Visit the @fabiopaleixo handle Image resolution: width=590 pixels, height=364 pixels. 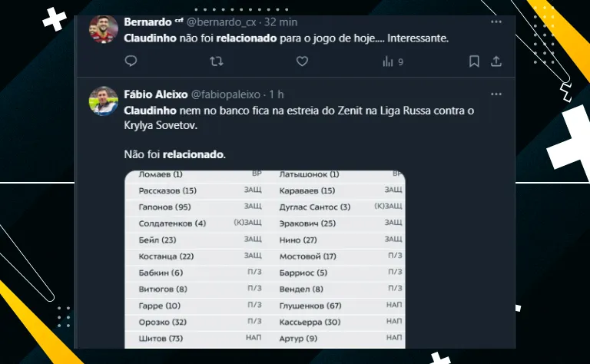226,94
